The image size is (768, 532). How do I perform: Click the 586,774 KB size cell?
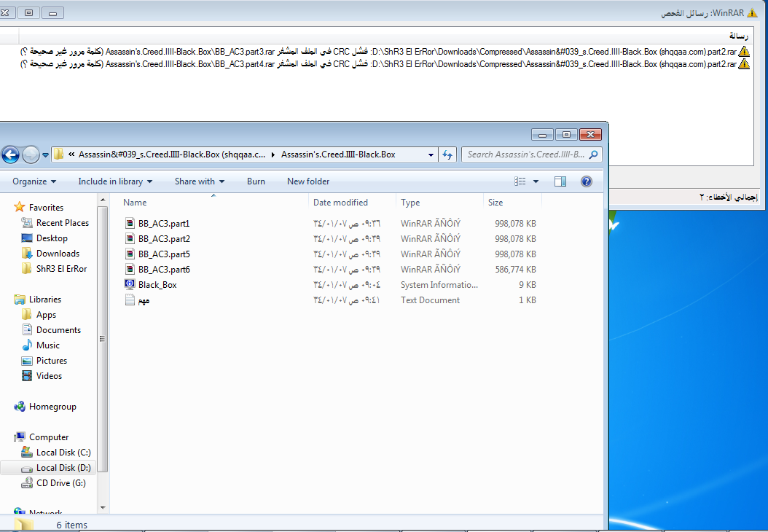515,269
